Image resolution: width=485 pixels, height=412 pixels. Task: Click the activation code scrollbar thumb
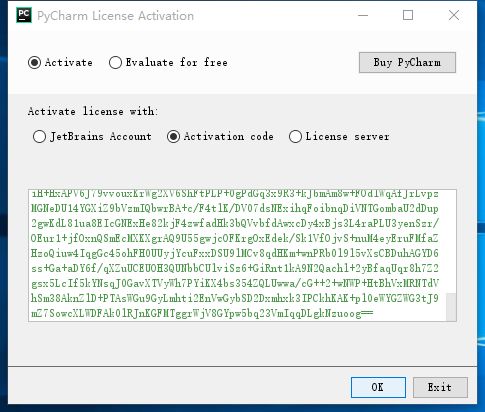451,307
